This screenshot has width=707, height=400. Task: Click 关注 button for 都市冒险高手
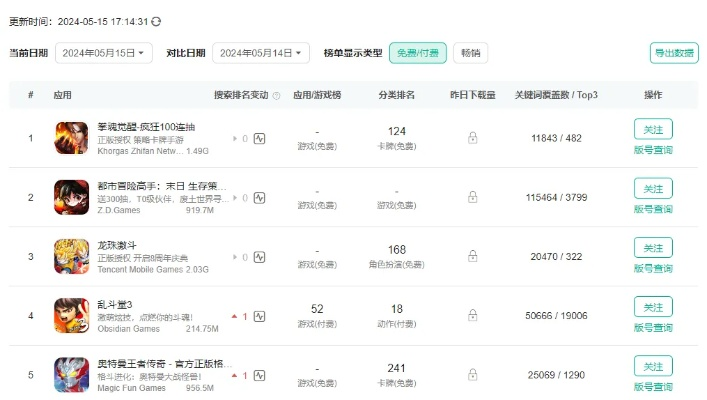point(653,189)
